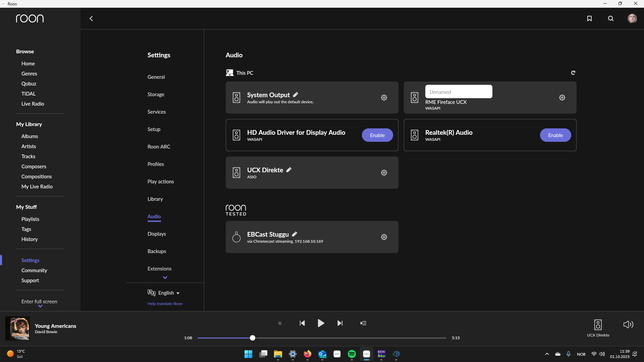Open Spotify from the taskbar
The height and width of the screenshot is (362, 644).
tap(352, 354)
